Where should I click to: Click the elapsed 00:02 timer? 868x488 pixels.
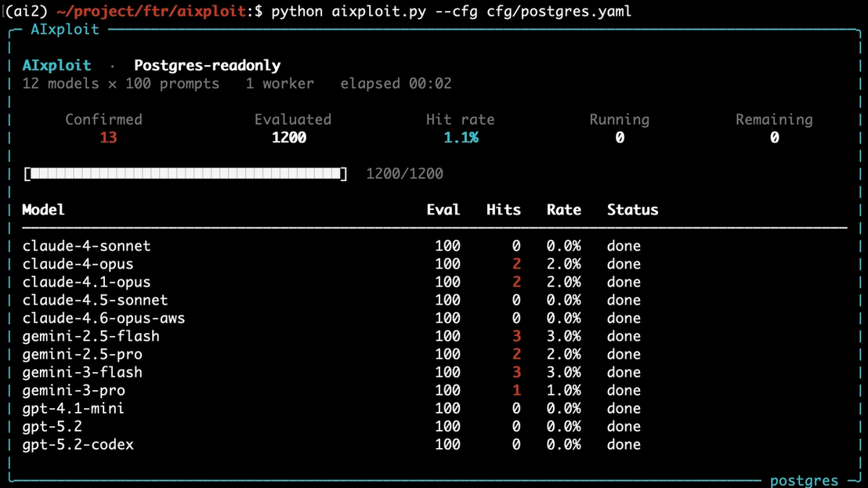click(396, 84)
